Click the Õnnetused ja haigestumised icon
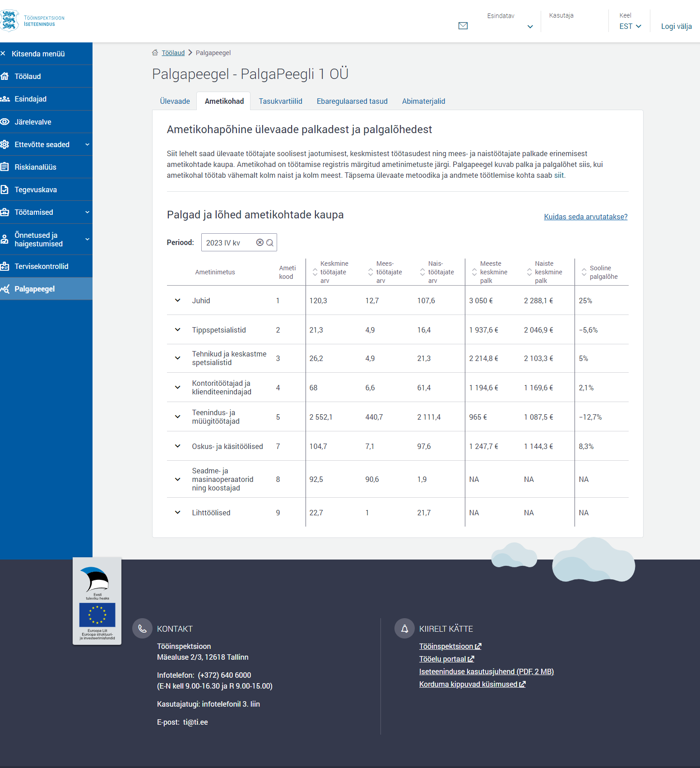The image size is (700, 768). [5, 239]
